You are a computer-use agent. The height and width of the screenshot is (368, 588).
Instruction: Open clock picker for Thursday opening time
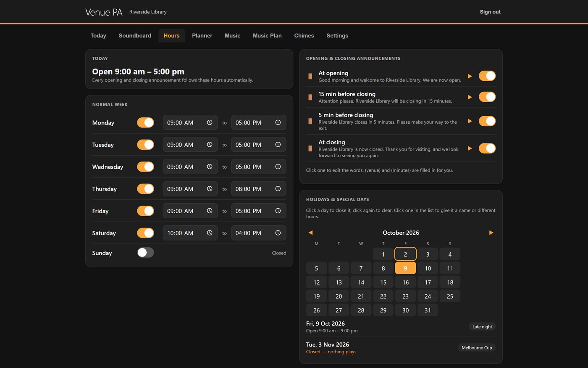(210, 189)
